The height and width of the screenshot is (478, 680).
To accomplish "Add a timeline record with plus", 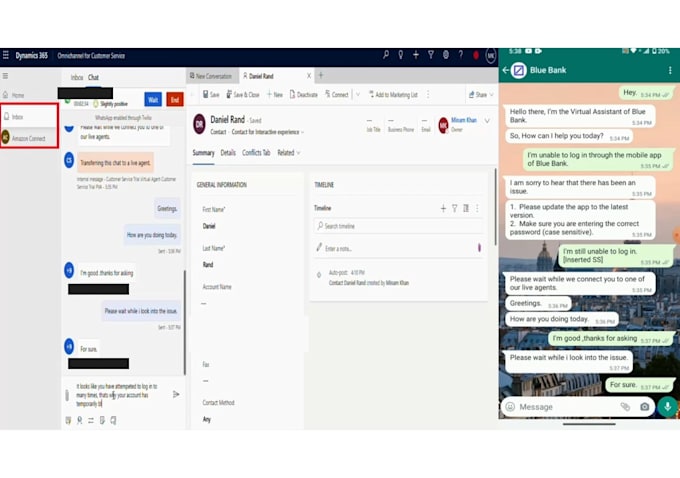I will click(443, 209).
